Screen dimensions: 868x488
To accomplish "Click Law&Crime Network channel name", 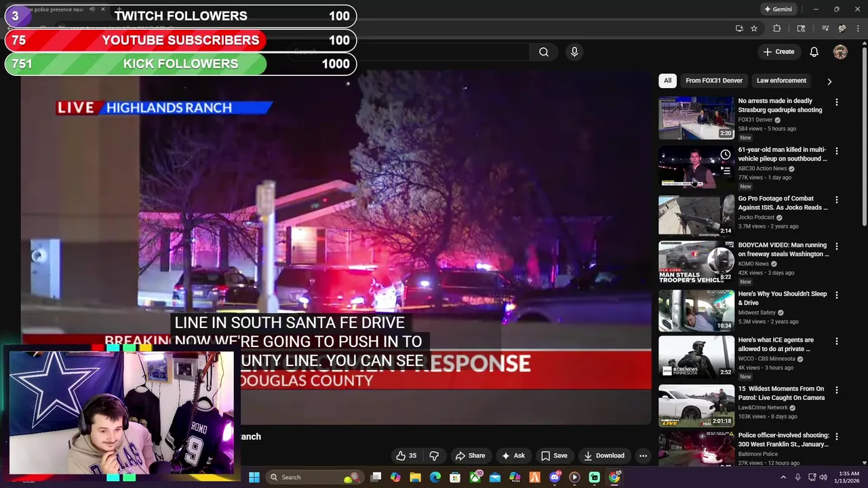I will click(762, 407).
